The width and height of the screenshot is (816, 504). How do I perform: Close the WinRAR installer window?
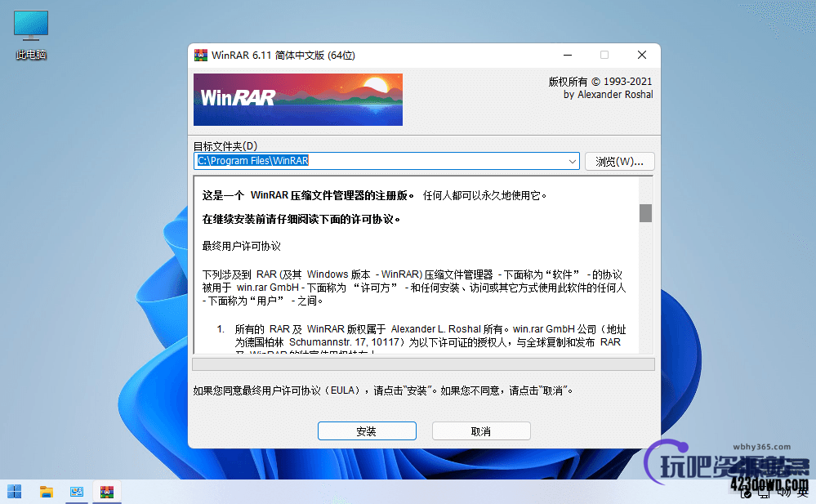click(x=642, y=56)
